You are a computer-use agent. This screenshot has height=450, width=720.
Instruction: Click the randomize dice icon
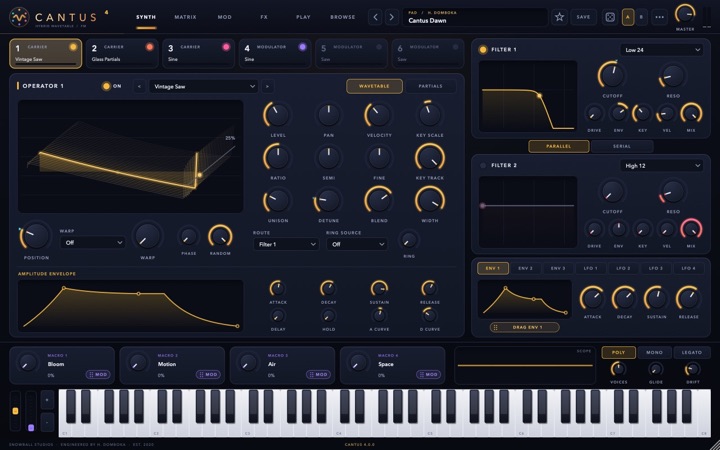(609, 17)
